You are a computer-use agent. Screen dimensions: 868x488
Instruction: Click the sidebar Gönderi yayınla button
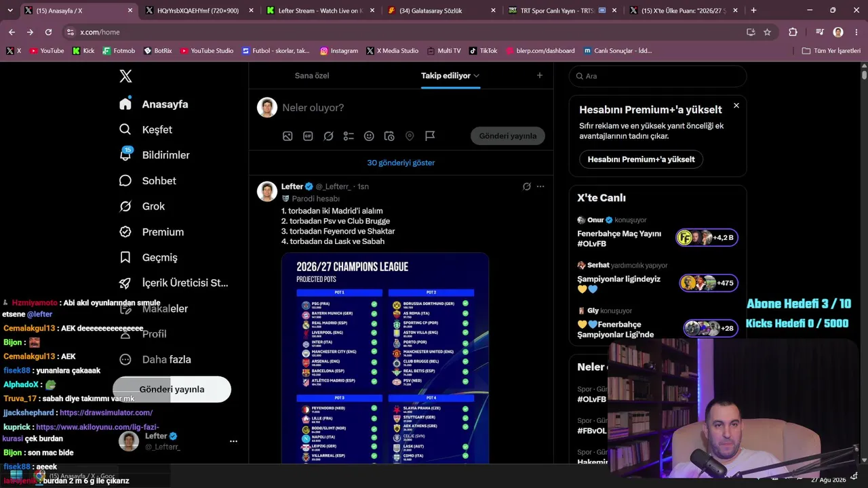[x=172, y=389]
